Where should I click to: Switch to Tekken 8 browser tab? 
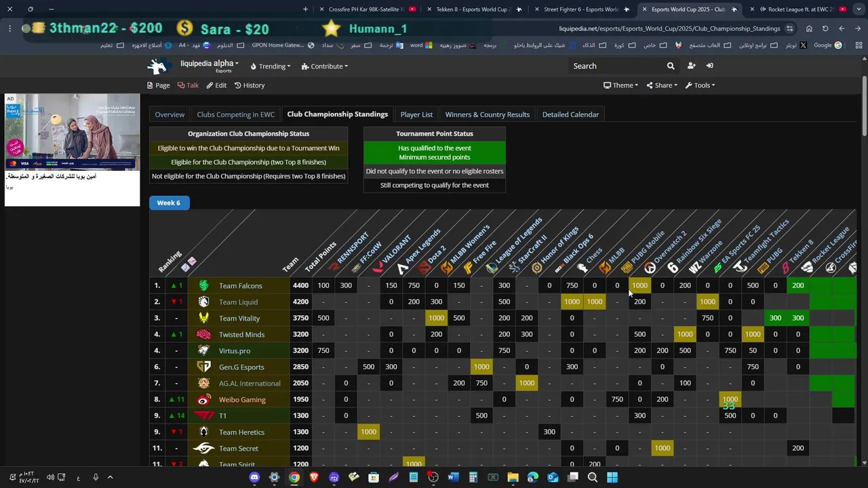(x=473, y=9)
